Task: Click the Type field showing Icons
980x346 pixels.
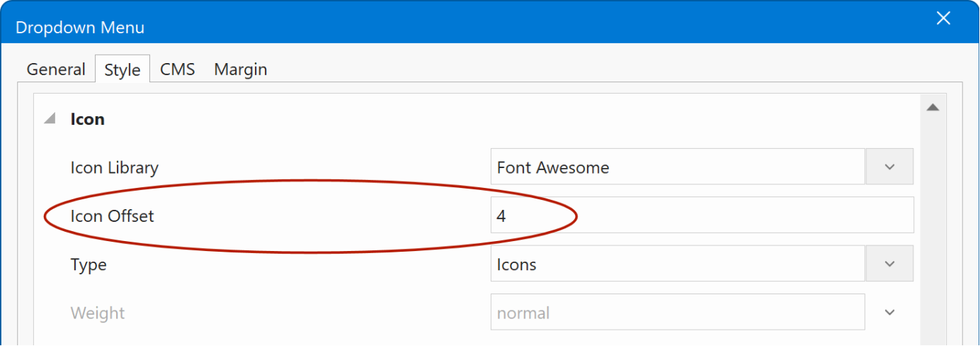Action: pyautogui.click(x=677, y=264)
